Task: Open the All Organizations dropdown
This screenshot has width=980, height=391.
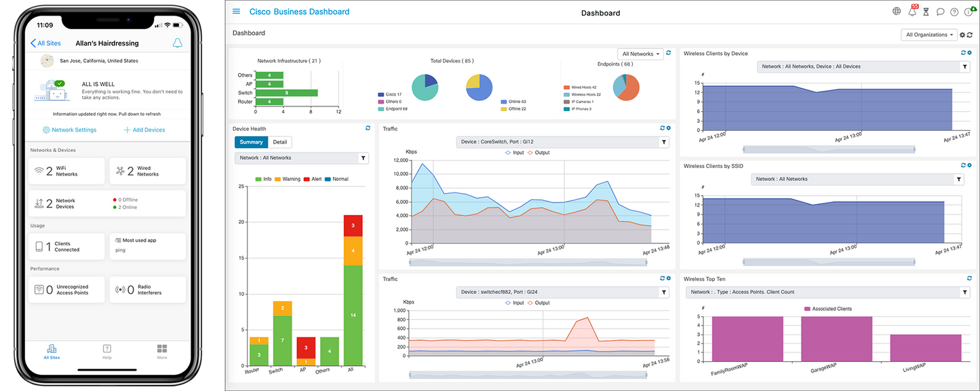Action: pyautogui.click(x=928, y=35)
